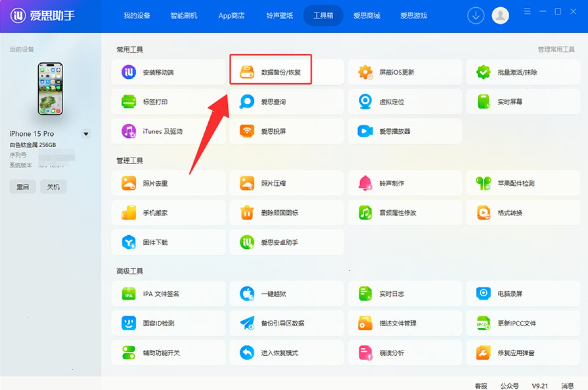Screen dimensions: 588x390
Task: Open 辅助功能开关 toggle tool
Action: coord(169,353)
